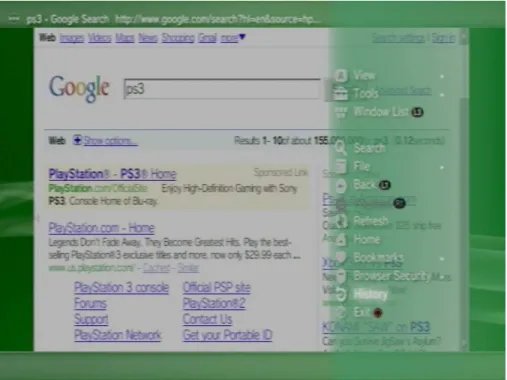Open the Support sitelink

pos(91,319)
